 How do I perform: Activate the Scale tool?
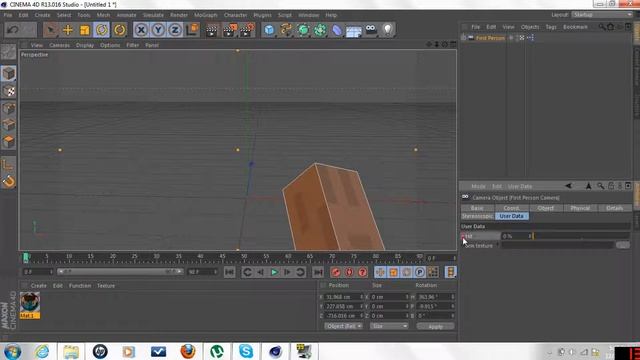coord(85,30)
